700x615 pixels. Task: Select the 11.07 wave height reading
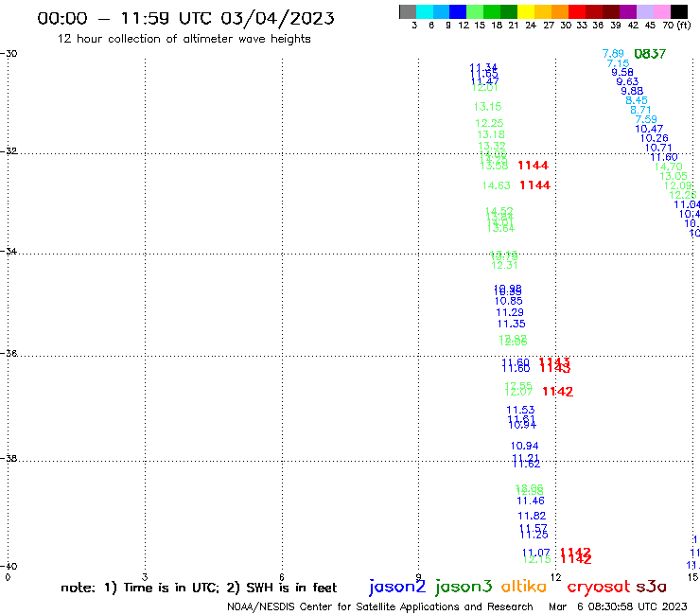536,553
